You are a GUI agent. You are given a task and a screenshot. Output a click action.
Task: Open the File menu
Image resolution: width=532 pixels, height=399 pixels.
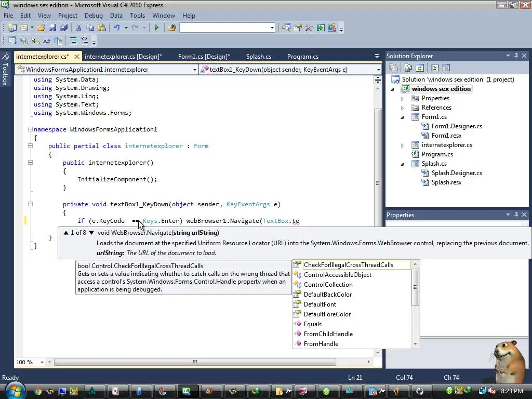(8, 16)
